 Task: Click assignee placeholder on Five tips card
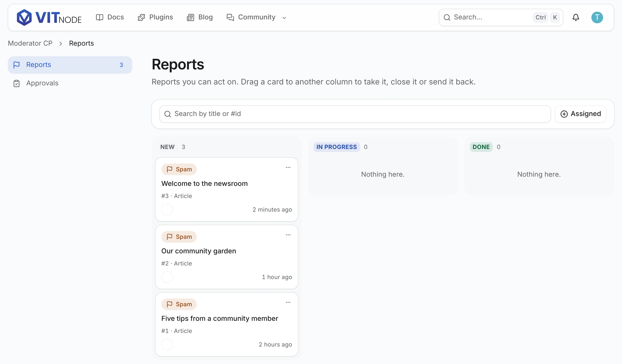(x=167, y=345)
